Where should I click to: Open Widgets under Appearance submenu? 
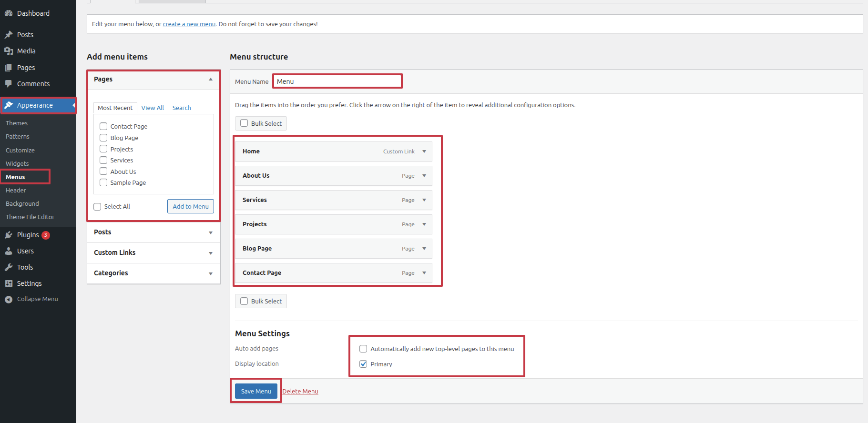[x=17, y=163]
